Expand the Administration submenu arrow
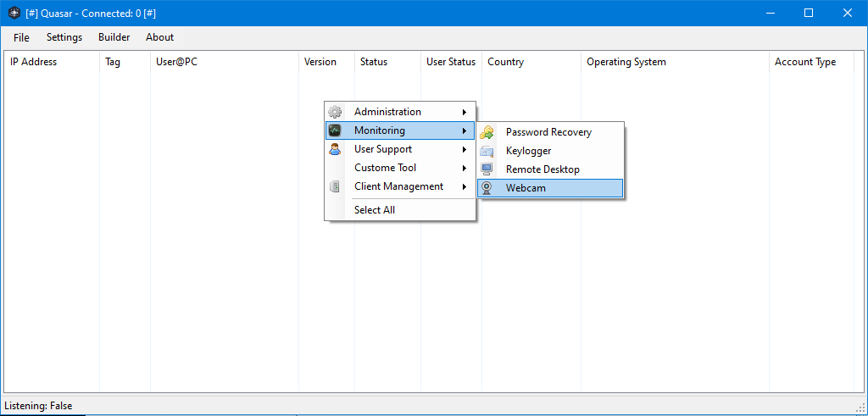Viewport: 868px width, 416px height. point(464,112)
